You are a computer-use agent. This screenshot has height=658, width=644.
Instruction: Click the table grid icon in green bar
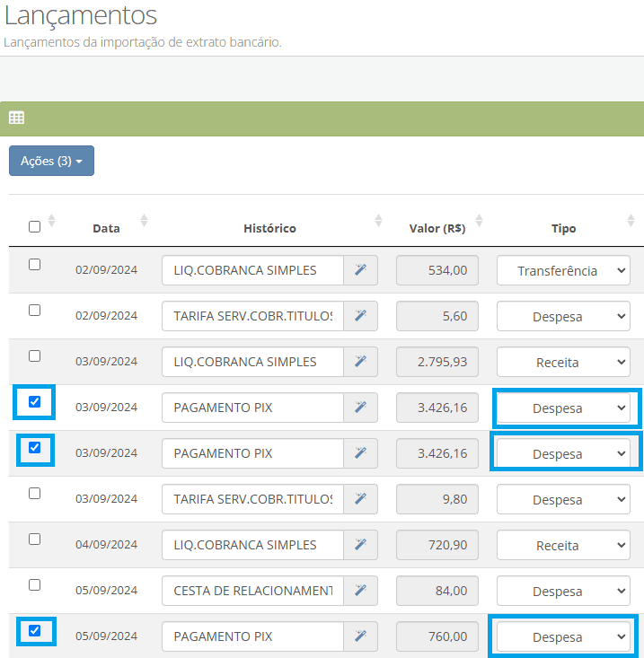click(16, 118)
